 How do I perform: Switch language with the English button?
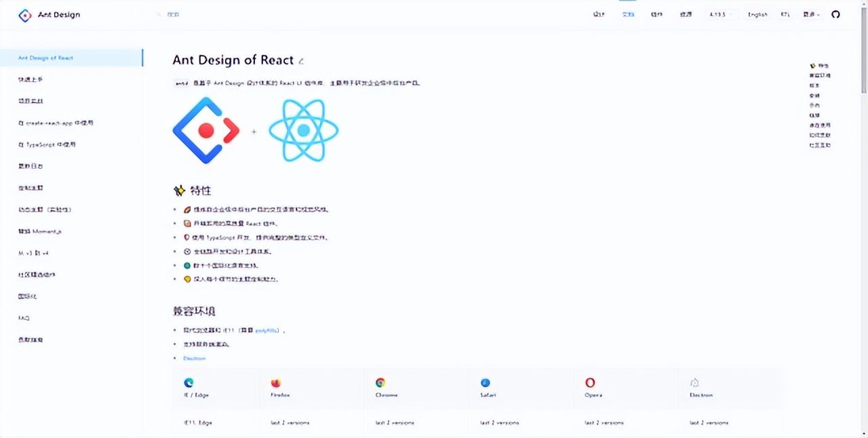click(x=757, y=14)
